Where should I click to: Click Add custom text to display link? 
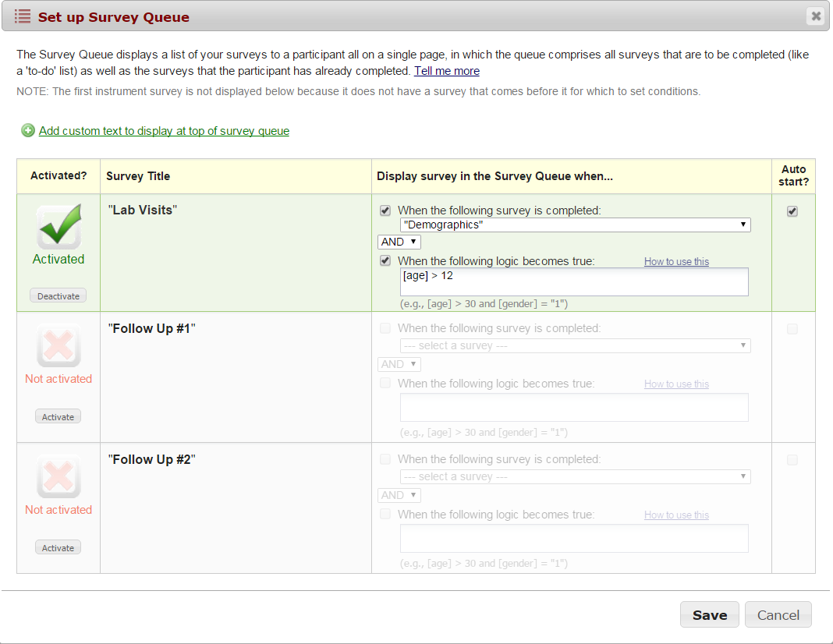point(164,131)
